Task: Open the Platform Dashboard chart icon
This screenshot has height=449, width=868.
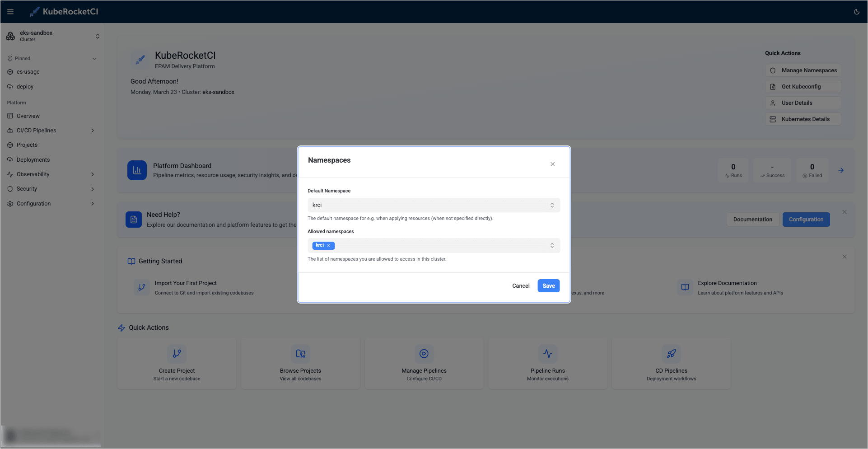Action: [137, 170]
